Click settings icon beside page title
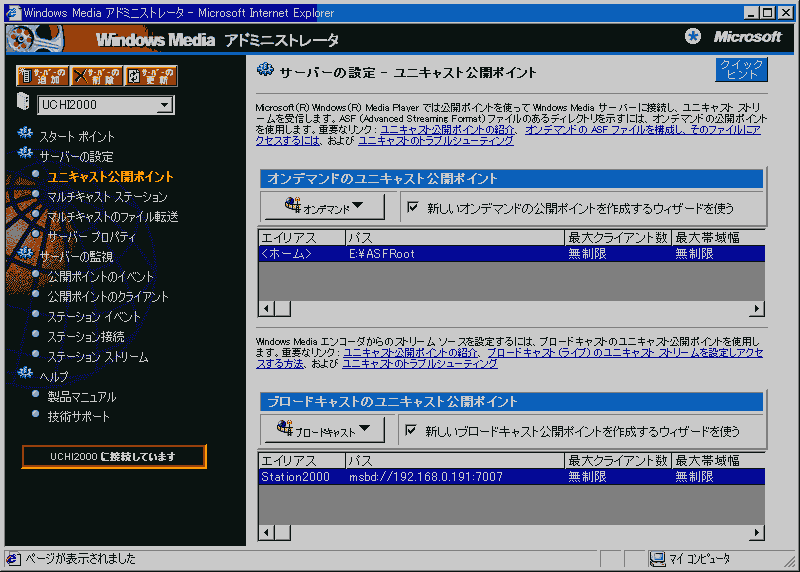Screen dimensions: 800x572 point(265,69)
